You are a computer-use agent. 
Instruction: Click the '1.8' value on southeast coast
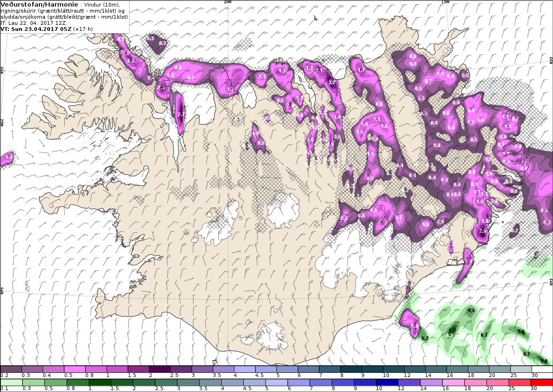point(415,326)
